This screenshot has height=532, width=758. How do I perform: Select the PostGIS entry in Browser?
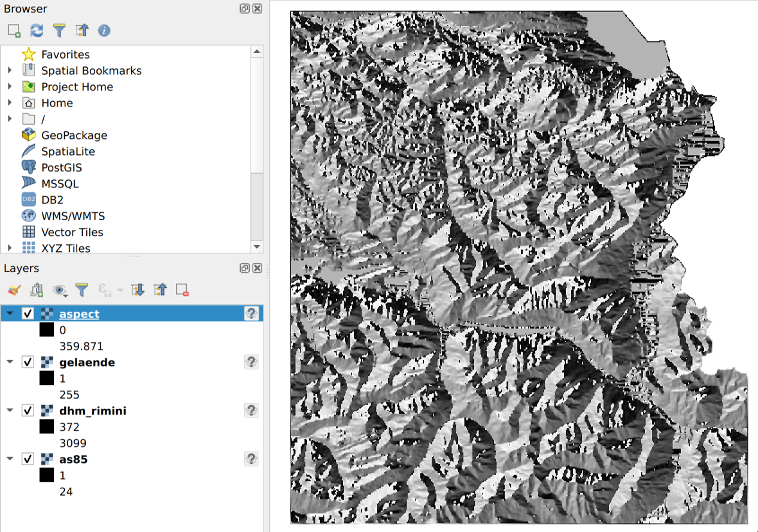(61, 168)
